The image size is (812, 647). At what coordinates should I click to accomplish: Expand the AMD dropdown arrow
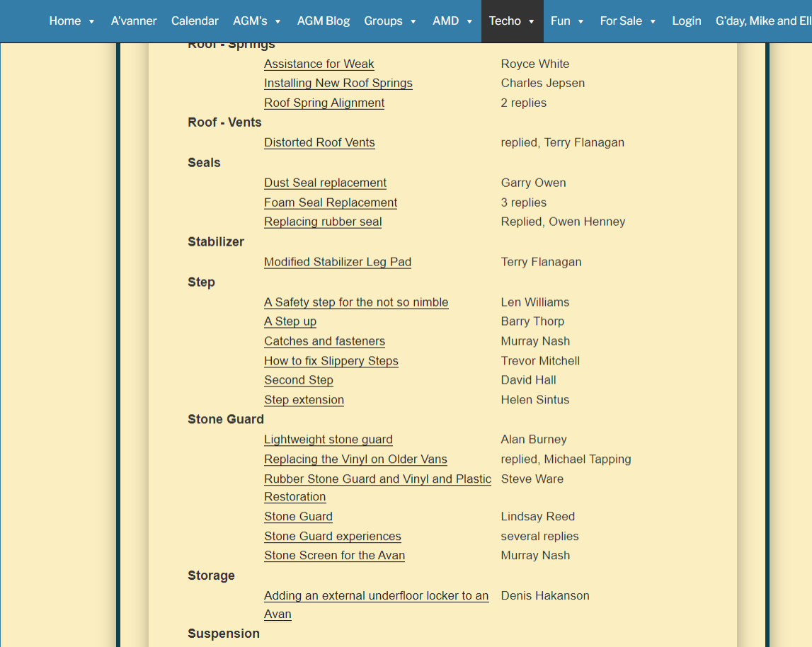pyautogui.click(x=469, y=21)
